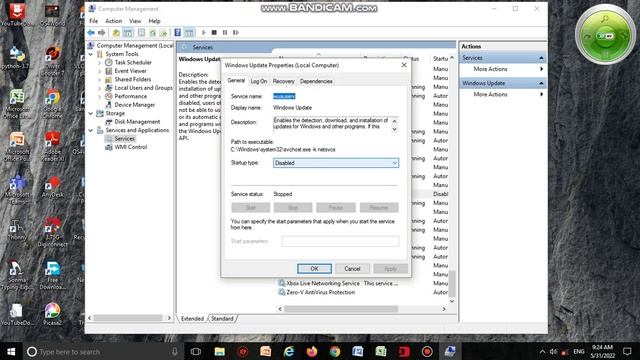
Task: Click the taskbar search box
Action: click(x=102, y=351)
